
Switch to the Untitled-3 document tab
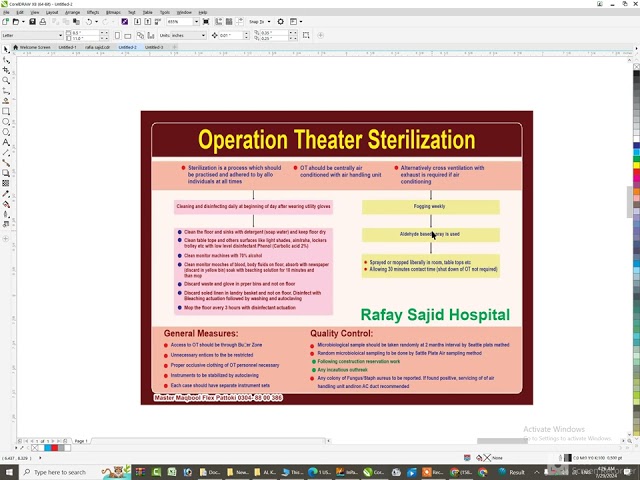pyautogui.click(x=154, y=47)
